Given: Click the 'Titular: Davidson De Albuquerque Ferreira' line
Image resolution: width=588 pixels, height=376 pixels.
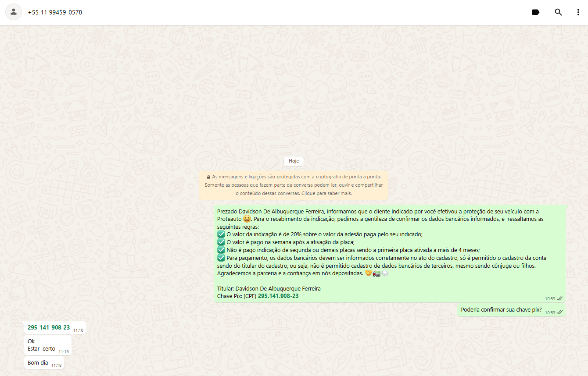Looking at the screenshot, I should (x=269, y=289).
